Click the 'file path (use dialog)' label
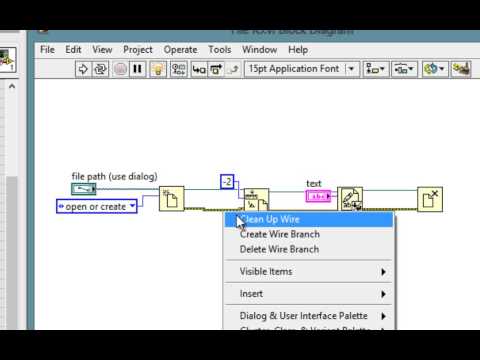Screen dimensions: 480x360 click(114, 176)
